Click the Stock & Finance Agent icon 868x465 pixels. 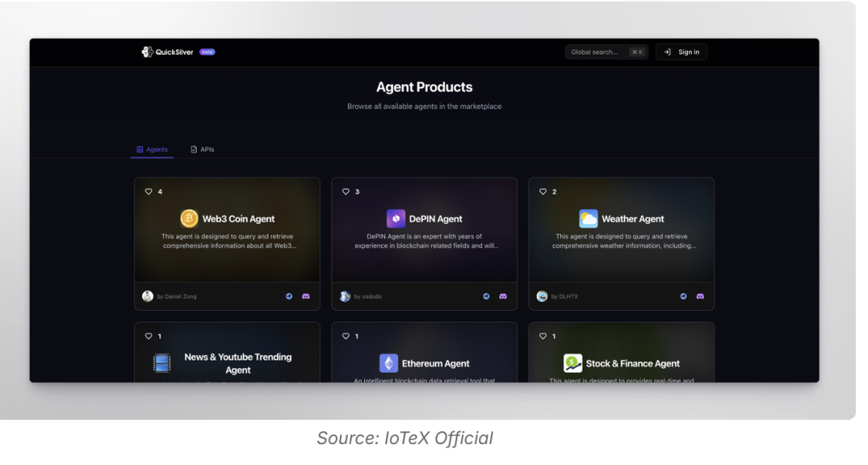tap(573, 364)
